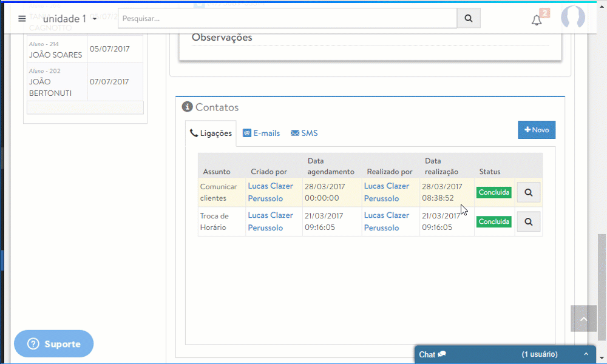Expand the unidade 1 dropdown

[95, 19]
